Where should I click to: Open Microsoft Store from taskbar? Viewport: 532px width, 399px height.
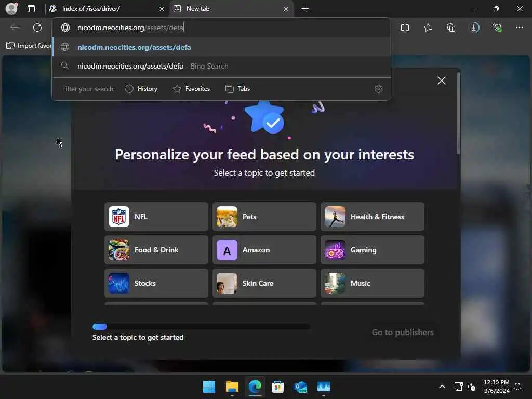(x=277, y=387)
